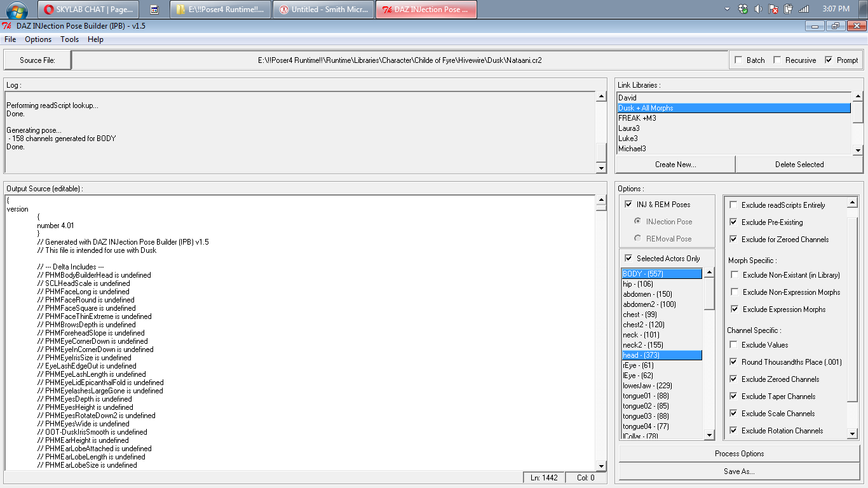Switch to Poser4 Runtime folder taskbar window
Viewport: 868px width, 488px height.
220,10
